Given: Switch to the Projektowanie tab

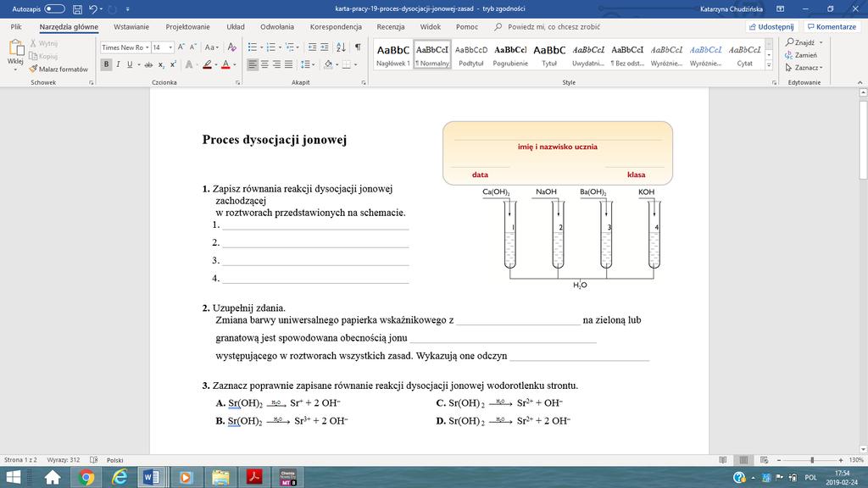Looking at the screenshot, I should (x=187, y=26).
